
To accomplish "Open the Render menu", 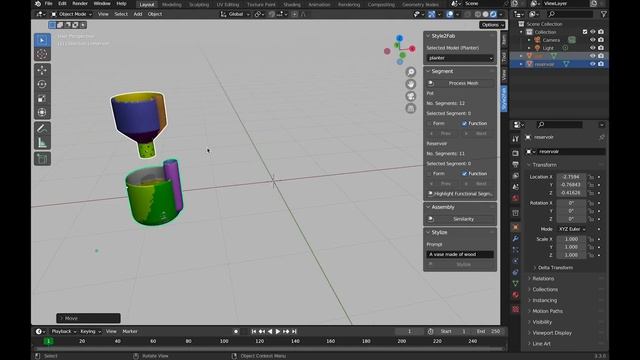I will (80, 4).
